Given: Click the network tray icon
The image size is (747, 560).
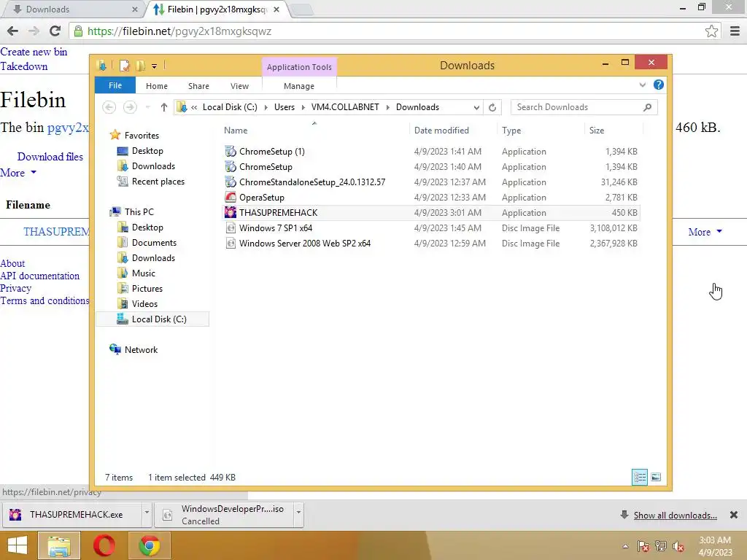Looking at the screenshot, I should pyautogui.click(x=660, y=546).
